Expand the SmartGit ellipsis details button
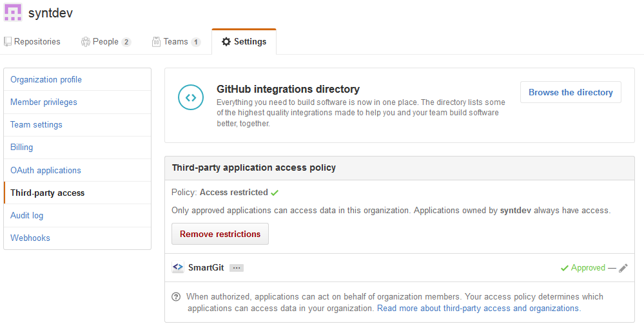 pos(236,268)
